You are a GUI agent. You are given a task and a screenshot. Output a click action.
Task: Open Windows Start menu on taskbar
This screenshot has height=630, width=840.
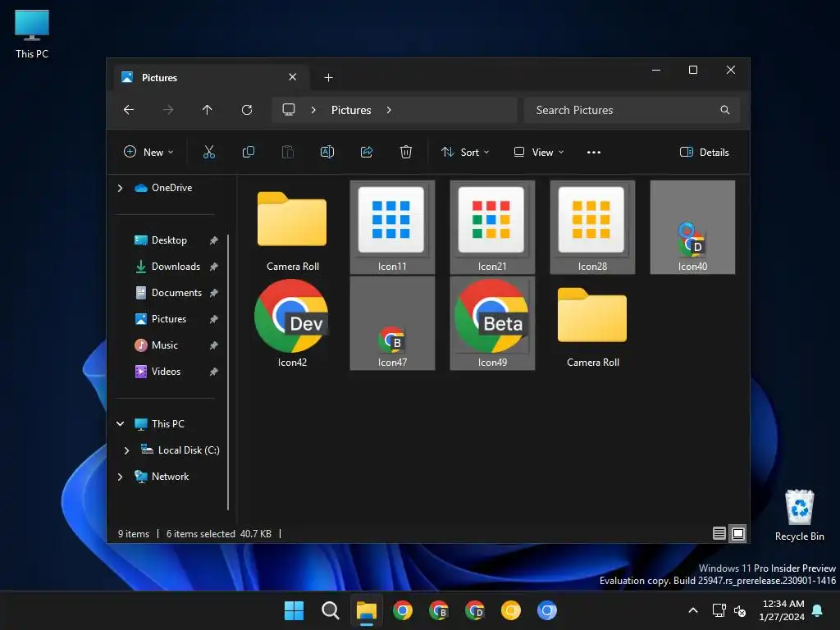coord(294,610)
